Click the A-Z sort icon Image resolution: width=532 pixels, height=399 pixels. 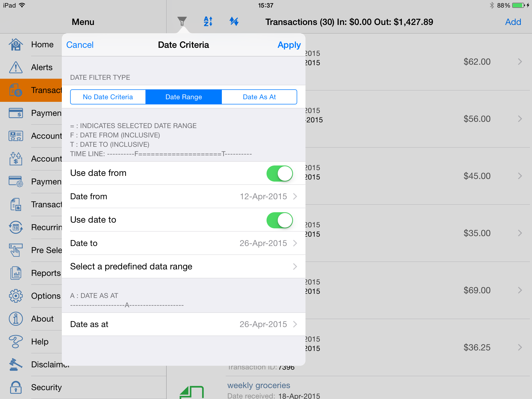coord(208,21)
